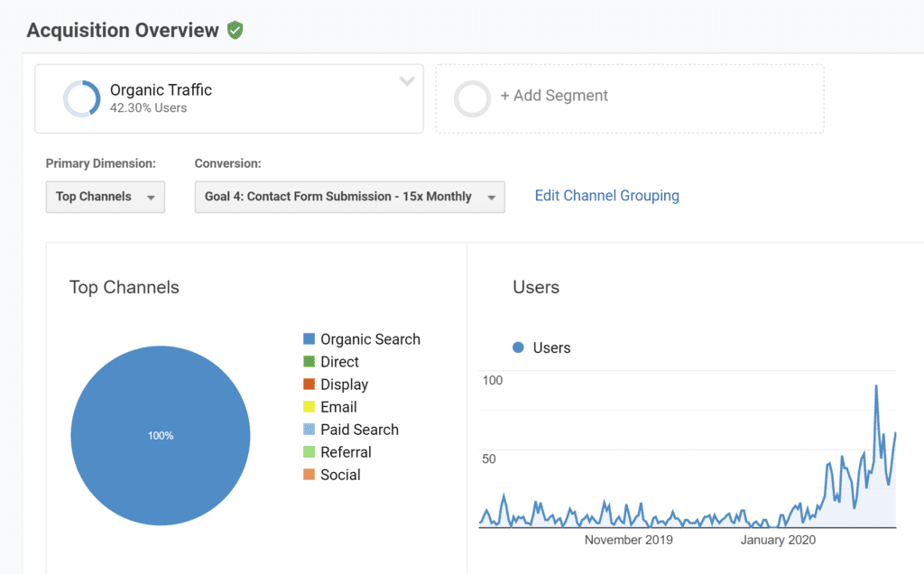Click the 100 y-axis value

tap(493, 381)
